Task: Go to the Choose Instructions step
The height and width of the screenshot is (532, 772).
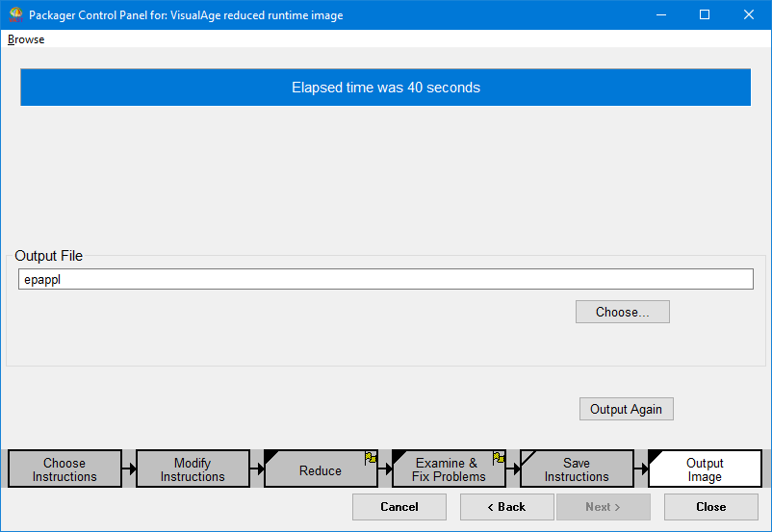Action: click(x=64, y=469)
